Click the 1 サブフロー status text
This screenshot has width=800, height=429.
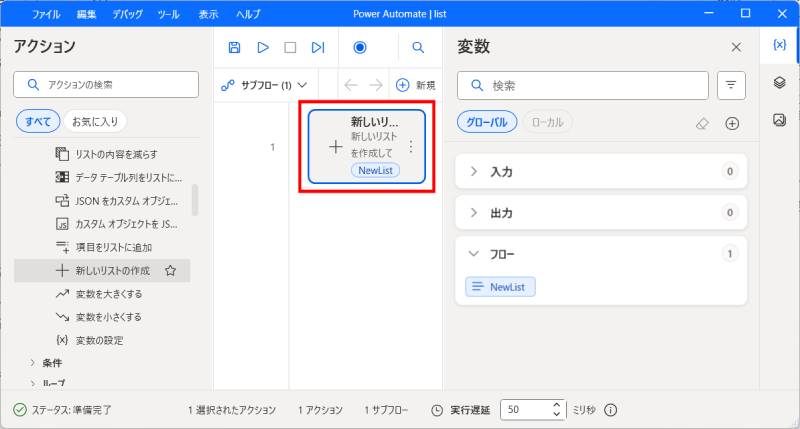coord(386,410)
